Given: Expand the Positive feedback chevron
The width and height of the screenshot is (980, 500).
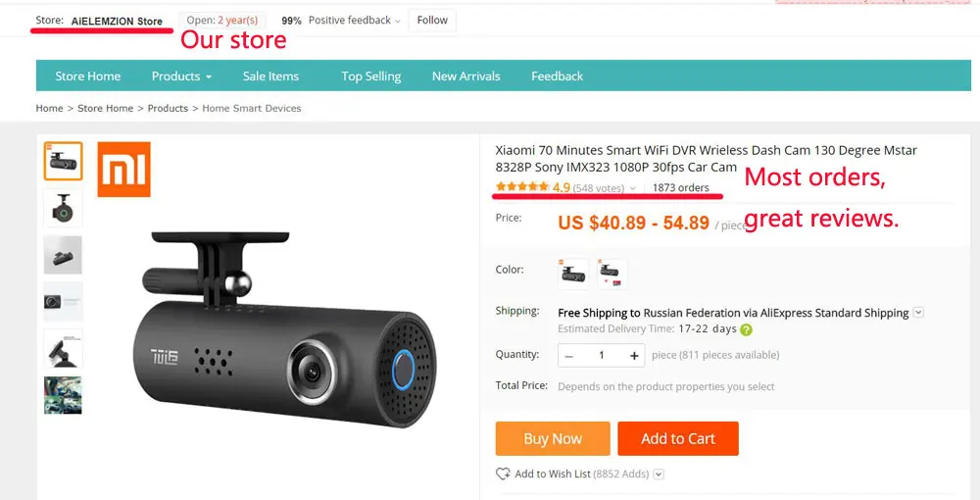Looking at the screenshot, I should click(397, 22).
